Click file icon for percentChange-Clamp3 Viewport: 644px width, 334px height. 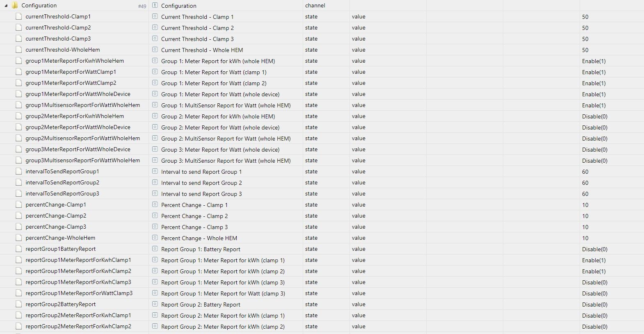[18, 227]
